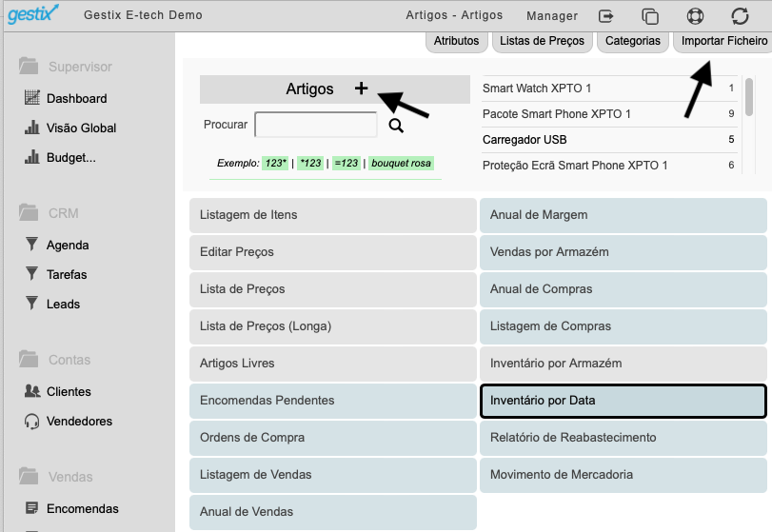Open Inventário por Armazém report
This screenshot has height=532, width=772.
tap(624, 364)
